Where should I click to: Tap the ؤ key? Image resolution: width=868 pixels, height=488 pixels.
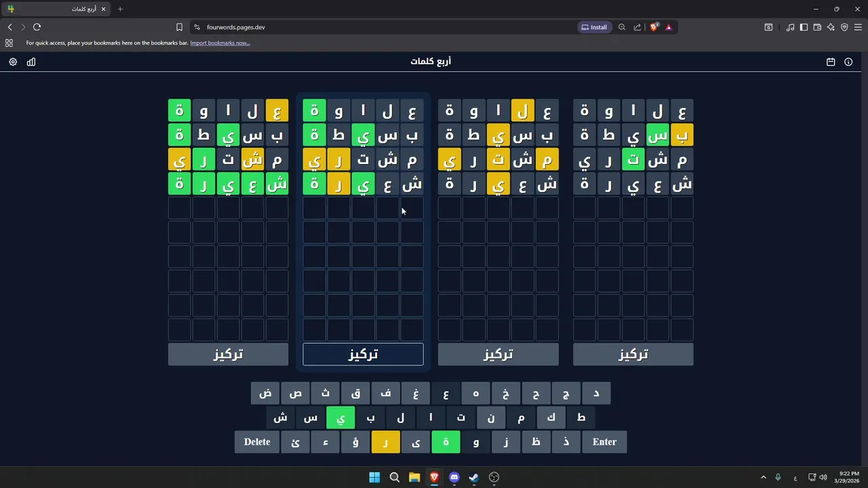(x=355, y=442)
